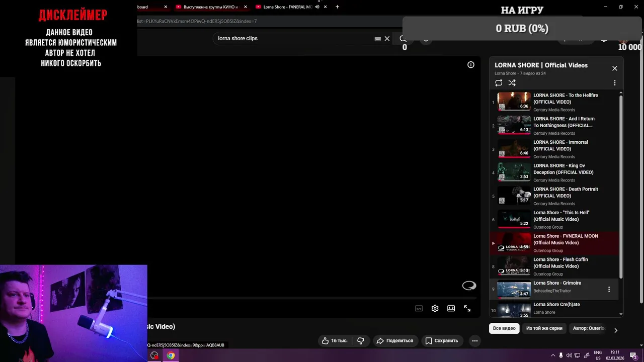This screenshot has height=362, width=644.
Task: Toggle subtitles on the video player
Action: coord(419,309)
